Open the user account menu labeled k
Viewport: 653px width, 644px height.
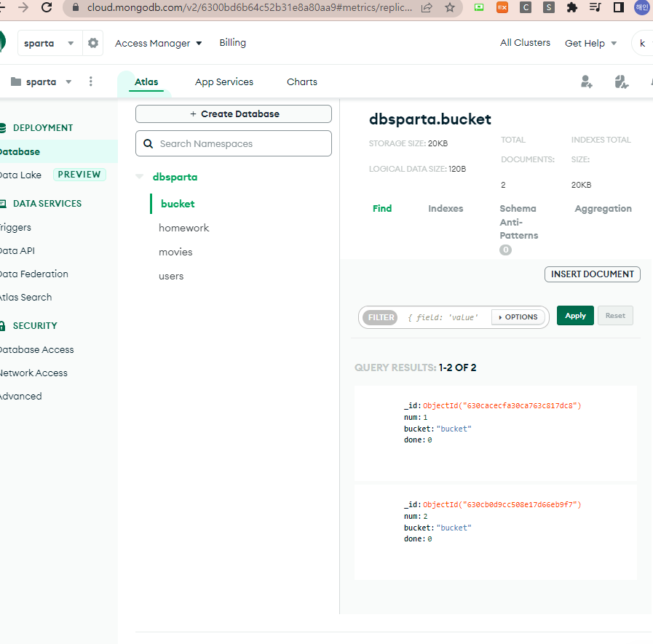click(643, 43)
